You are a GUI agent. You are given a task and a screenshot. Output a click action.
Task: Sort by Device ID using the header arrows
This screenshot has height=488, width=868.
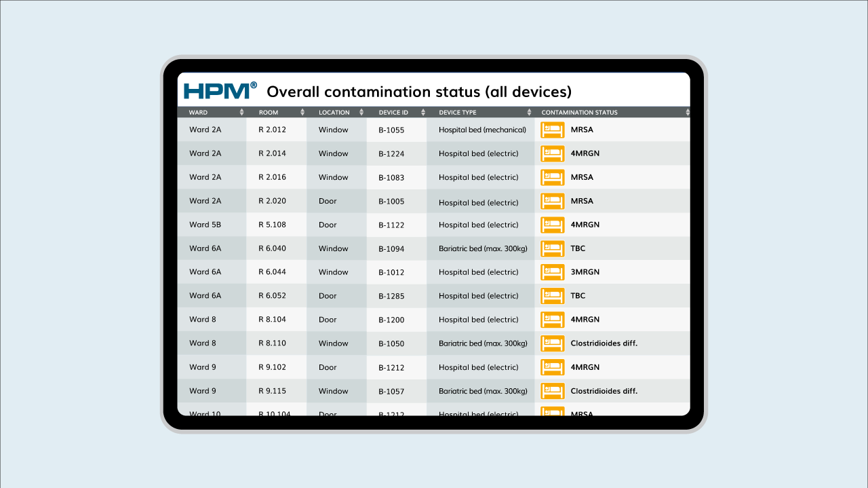(423, 113)
